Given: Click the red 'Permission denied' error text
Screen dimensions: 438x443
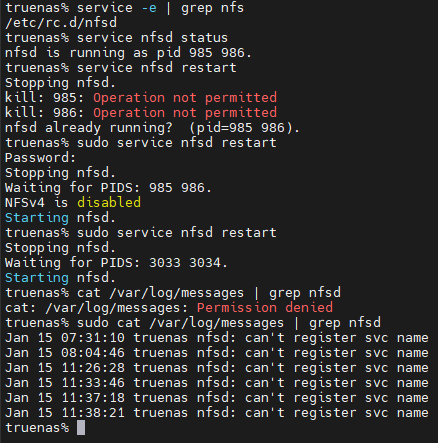Looking at the screenshot, I should click(265, 307).
